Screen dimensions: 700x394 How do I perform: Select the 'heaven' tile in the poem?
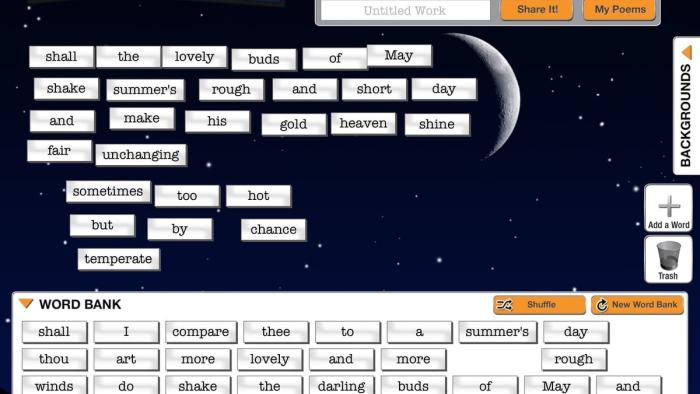pyautogui.click(x=363, y=123)
